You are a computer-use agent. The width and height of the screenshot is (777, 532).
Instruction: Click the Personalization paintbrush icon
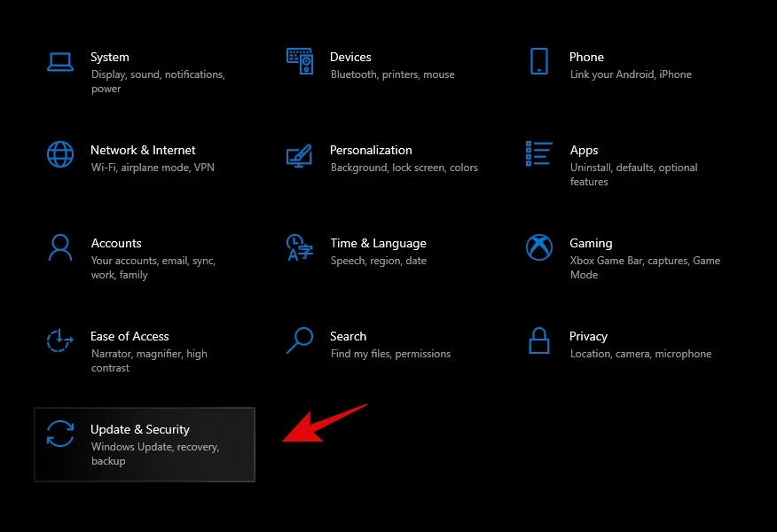pos(299,155)
